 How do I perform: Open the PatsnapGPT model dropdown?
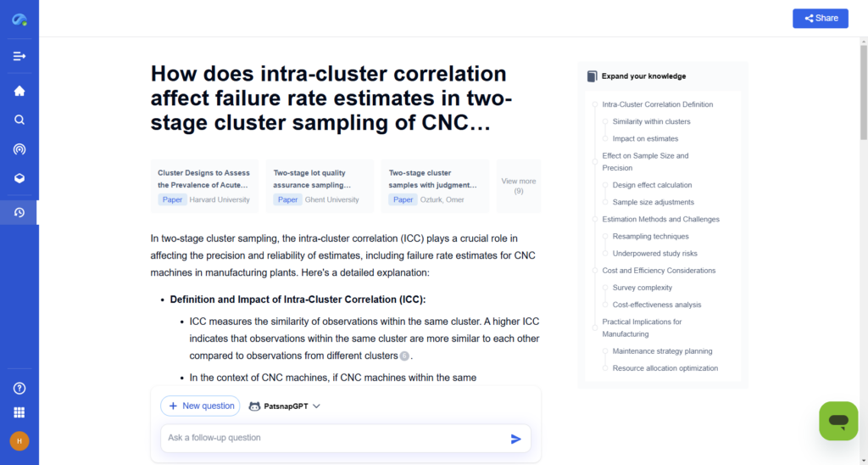click(x=285, y=406)
